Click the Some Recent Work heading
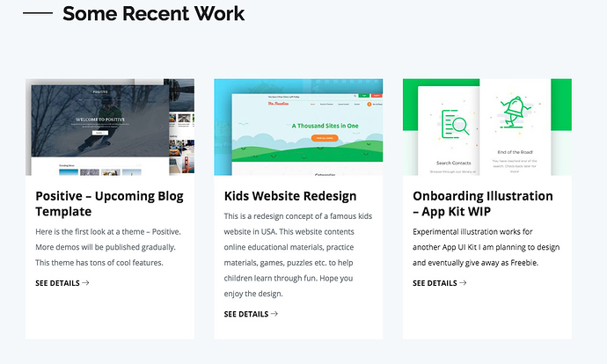 click(153, 14)
